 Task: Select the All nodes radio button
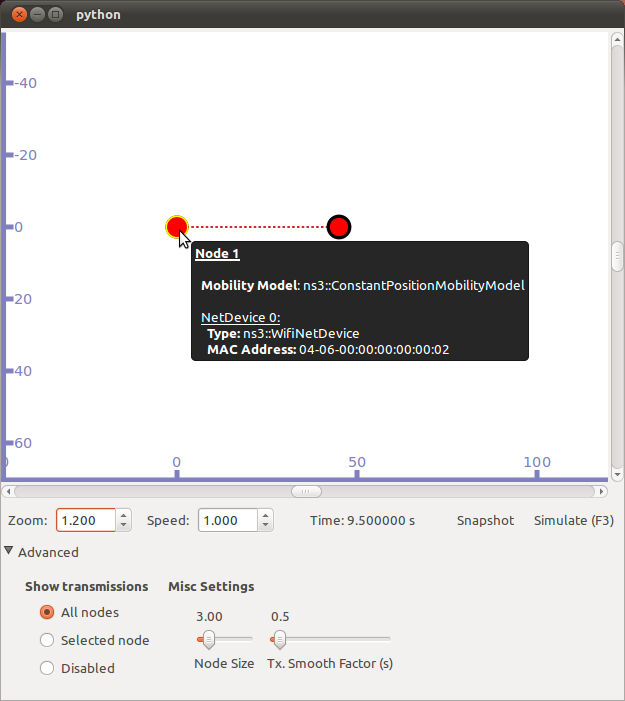point(47,612)
